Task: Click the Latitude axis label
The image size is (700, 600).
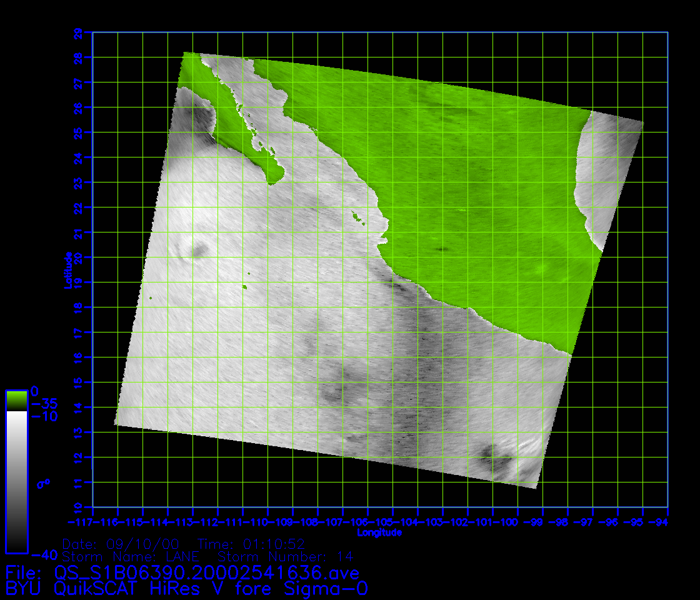Action: pos(67,270)
